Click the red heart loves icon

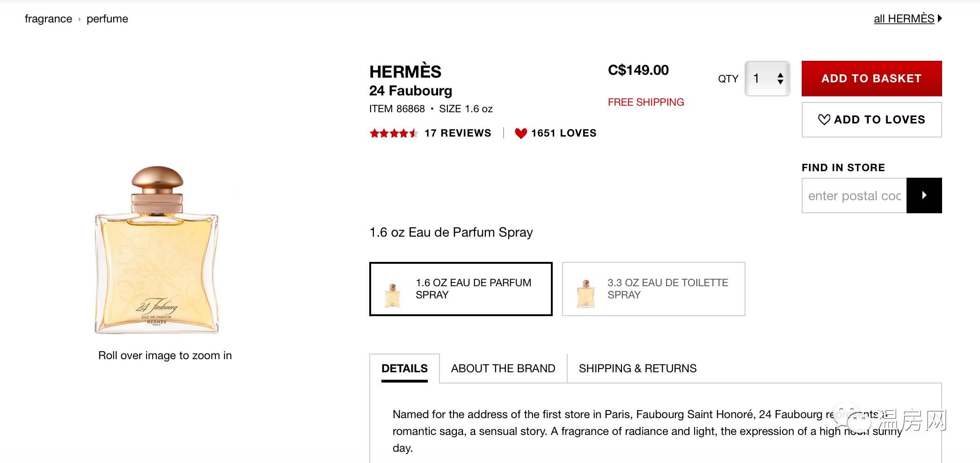coord(520,133)
